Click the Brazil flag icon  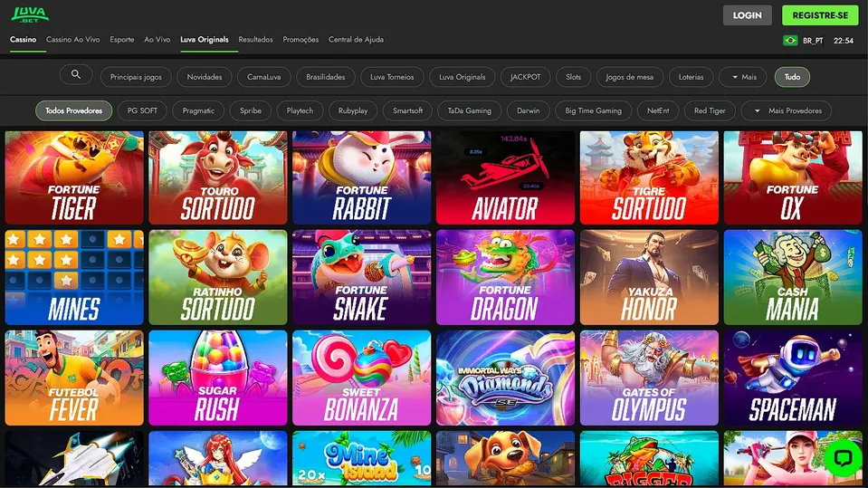(790, 41)
